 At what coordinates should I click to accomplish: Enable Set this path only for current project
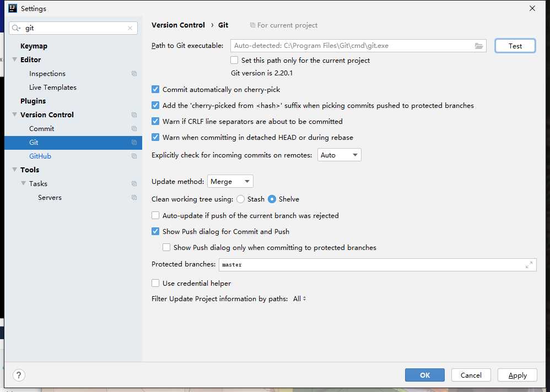(x=234, y=60)
